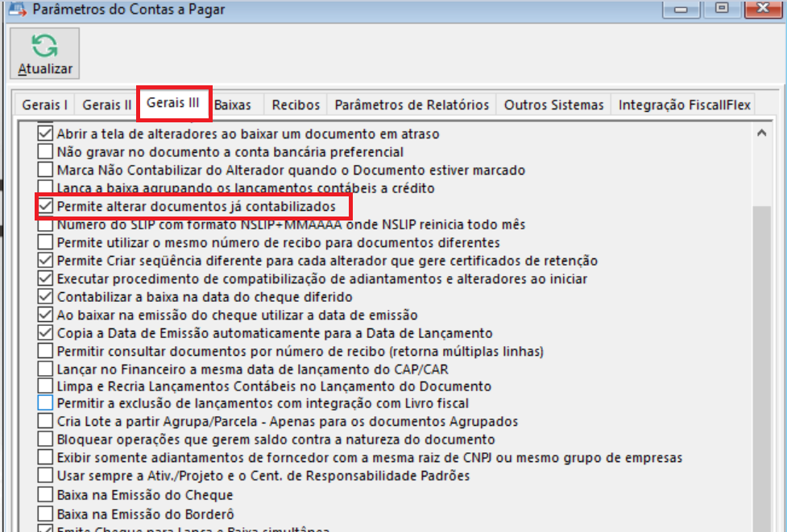Enable Exibir somente adiantamentos de forncedor mesma raiz CNPJ
The image size is (787, 532).
click(x=45, y=457)
